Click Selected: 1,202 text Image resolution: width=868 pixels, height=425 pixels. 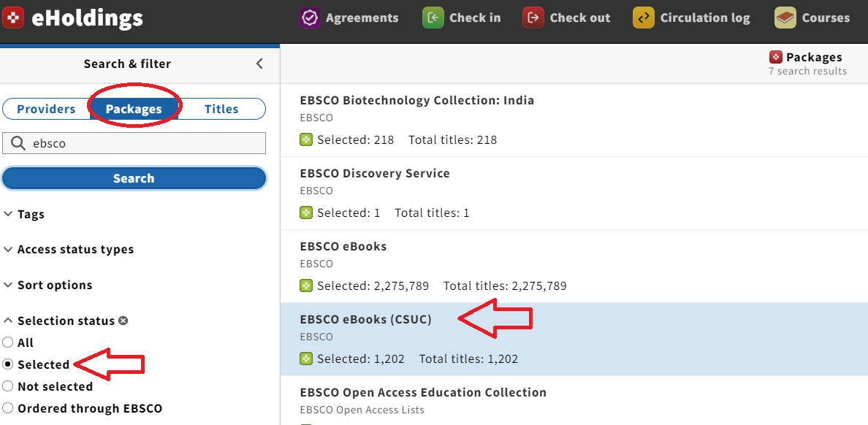[x=361, y=359]
